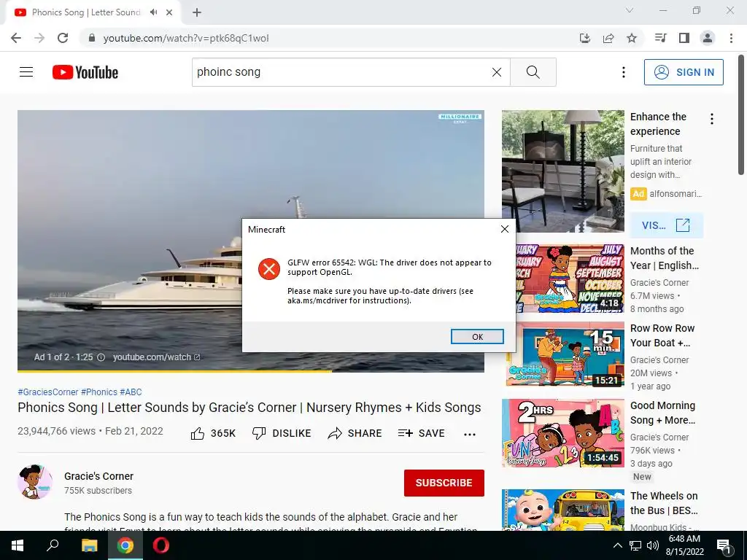Screen dimensions: 747x560
Task: Click the red SUBSCRIBE button
Action: [444, 483]
